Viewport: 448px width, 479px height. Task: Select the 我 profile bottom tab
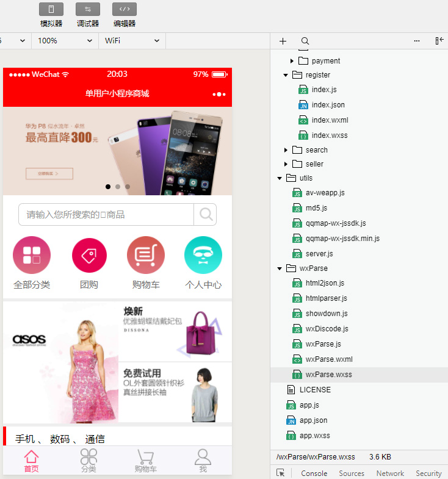[x=203, y=461]
